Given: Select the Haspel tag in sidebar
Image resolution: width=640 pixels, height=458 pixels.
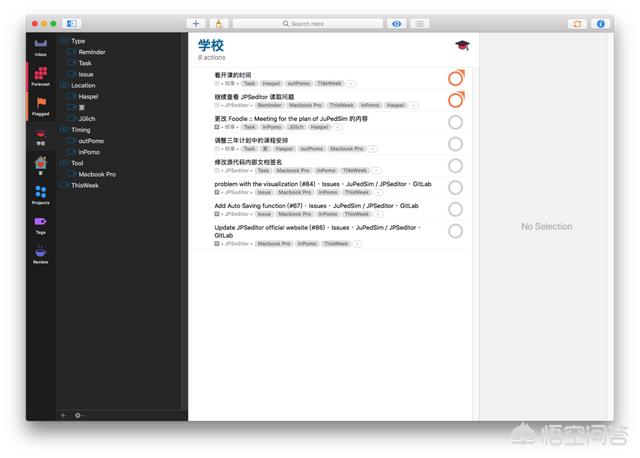Looking at the screenshot, I should (88, 96).
